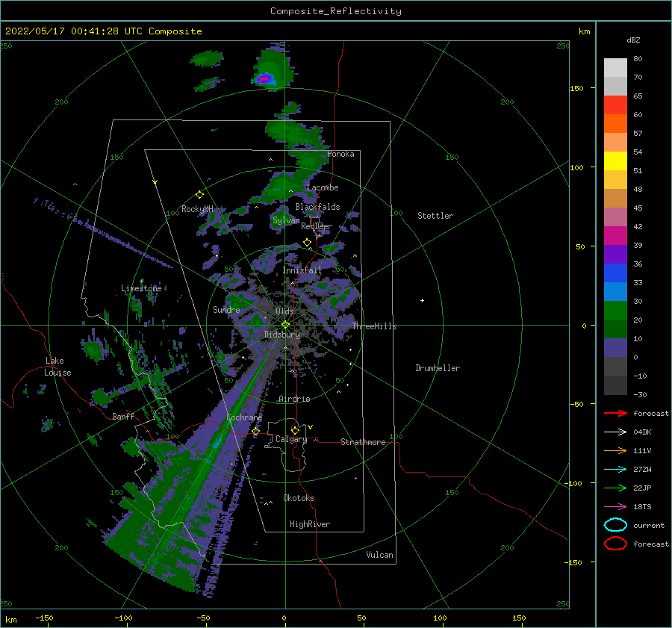This screenshot has width=672, height=628.
Task: Click the Strathmore city label
Action: [x=363, y=442]
